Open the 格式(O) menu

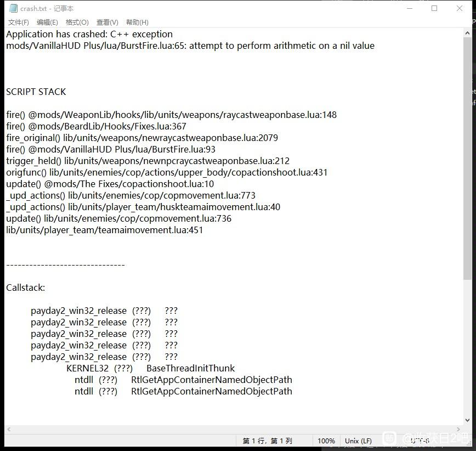click(77, 22)
